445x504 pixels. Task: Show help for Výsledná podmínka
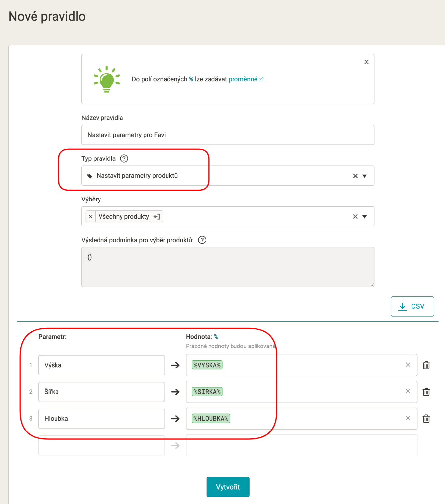(x=202, y=240)
